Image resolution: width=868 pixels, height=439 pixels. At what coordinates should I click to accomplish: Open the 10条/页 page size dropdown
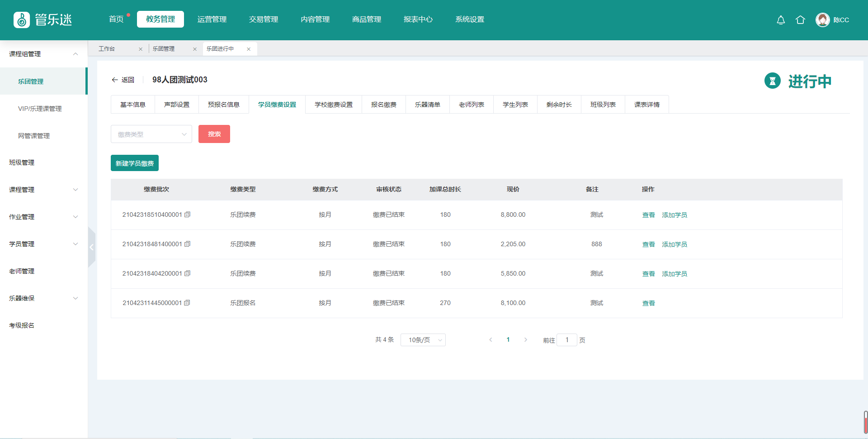423,340
